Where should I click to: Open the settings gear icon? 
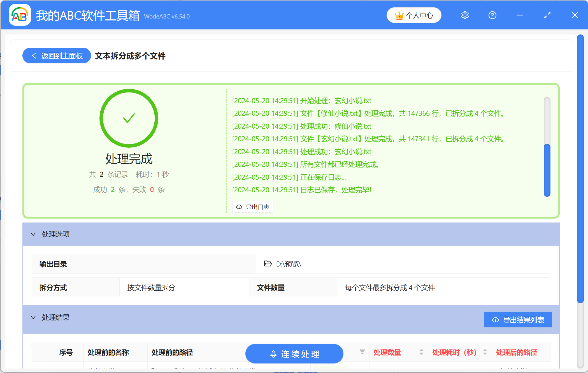coord(465,15)
